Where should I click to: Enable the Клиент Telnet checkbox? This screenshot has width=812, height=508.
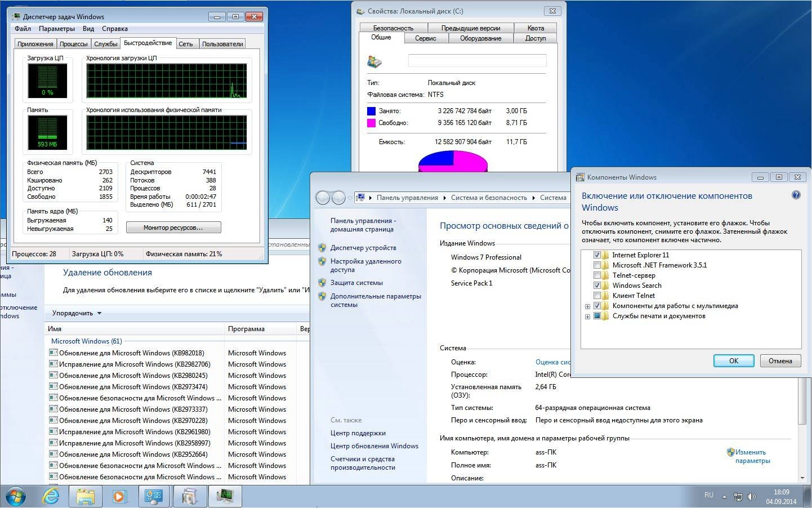[x=597, y=296]
